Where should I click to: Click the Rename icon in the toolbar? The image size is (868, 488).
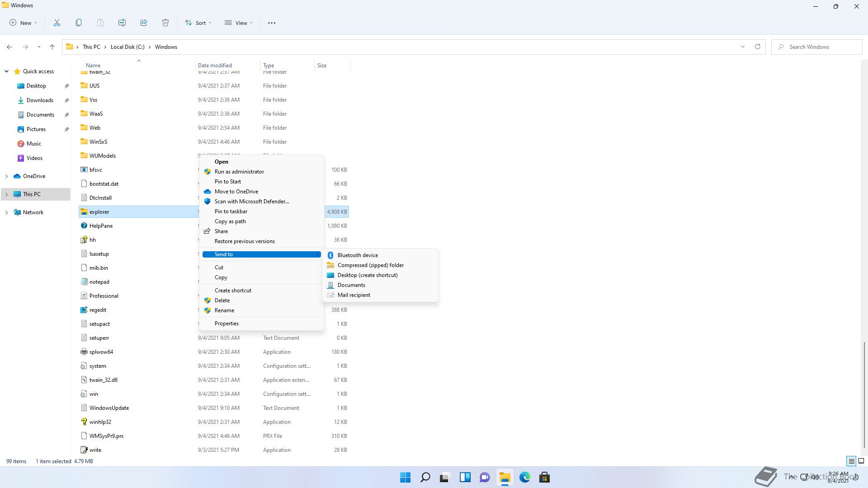click(x=122, y=23)
